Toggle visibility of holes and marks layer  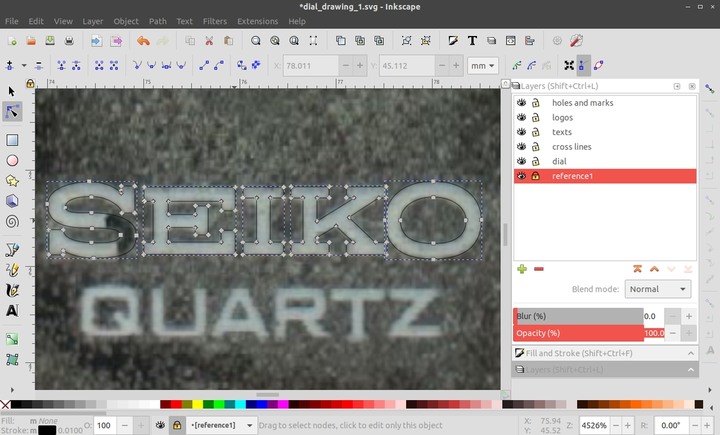[x=521, y=102]
